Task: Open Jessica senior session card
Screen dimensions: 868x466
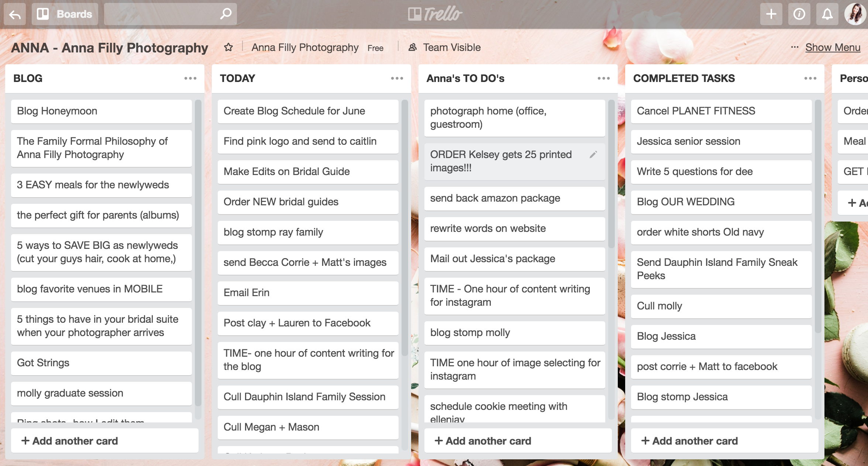Action: 721,141
